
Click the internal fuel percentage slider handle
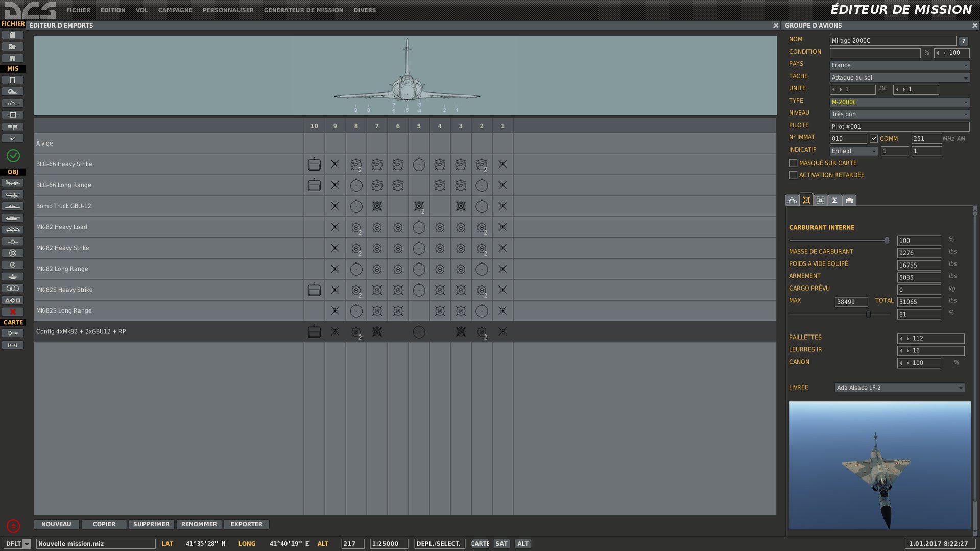887,240
